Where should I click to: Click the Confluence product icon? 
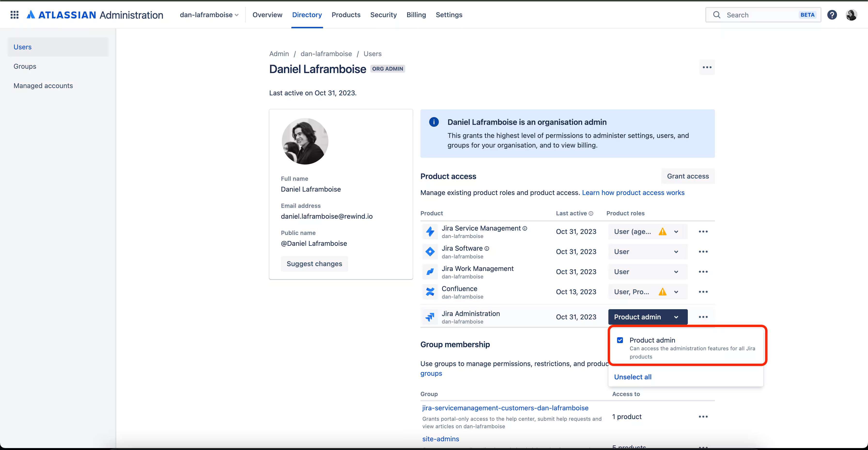point(430,292)
